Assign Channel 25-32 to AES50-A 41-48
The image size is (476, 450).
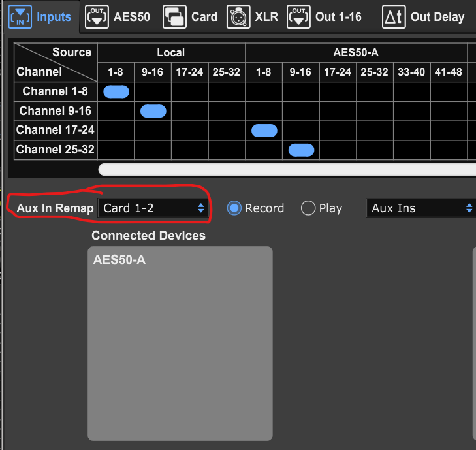click(449, 150)
